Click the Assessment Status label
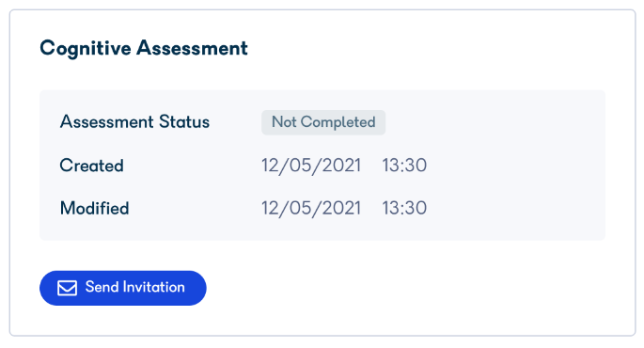Image resolution: width=644 pixels, height=348 pixels. pyautogui.click(x=134, y=122)
